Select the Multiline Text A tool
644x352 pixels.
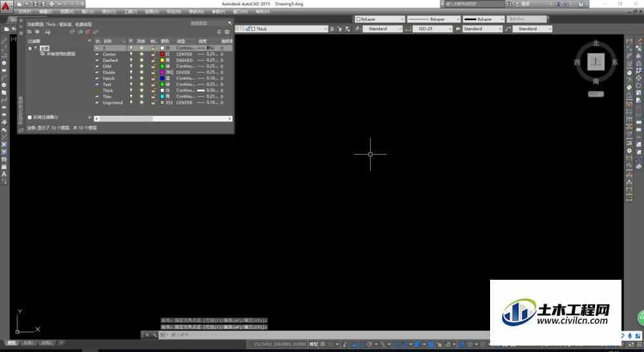(4, 174)
